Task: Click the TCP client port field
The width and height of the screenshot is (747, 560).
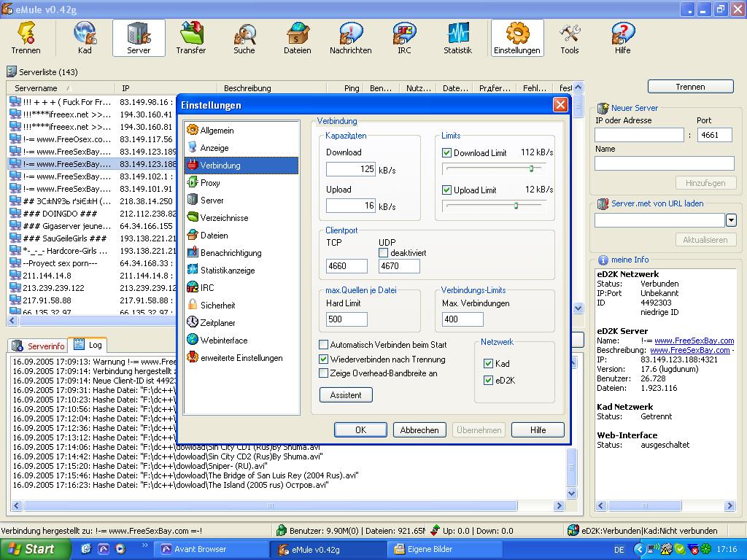Action: click(x=347, y=266)
